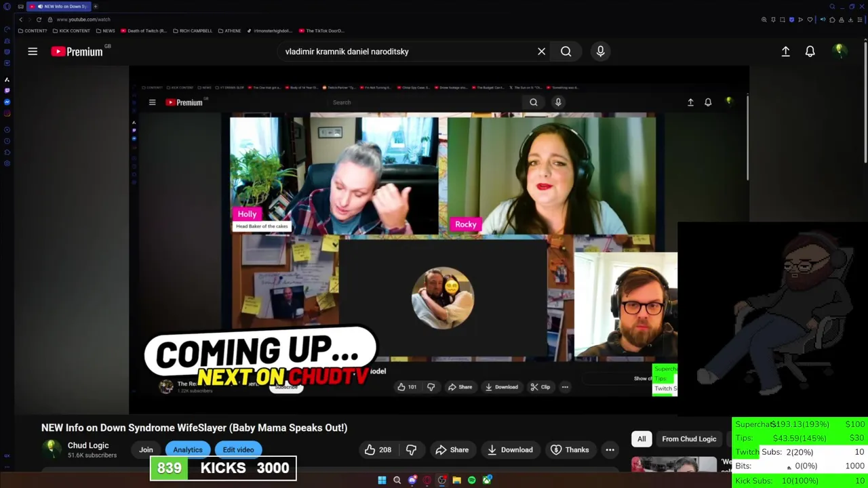868x488 pixels.
Task: Open the browser find-in-page zoom icon
Action: [764, 20]
